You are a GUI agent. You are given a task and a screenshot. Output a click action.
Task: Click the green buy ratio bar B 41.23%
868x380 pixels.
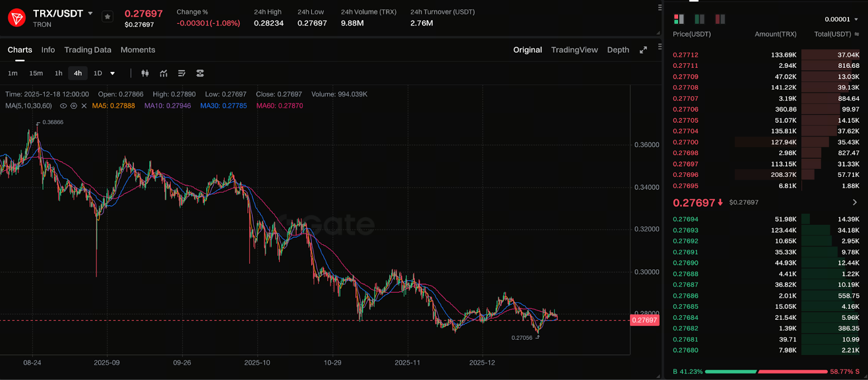731,372
